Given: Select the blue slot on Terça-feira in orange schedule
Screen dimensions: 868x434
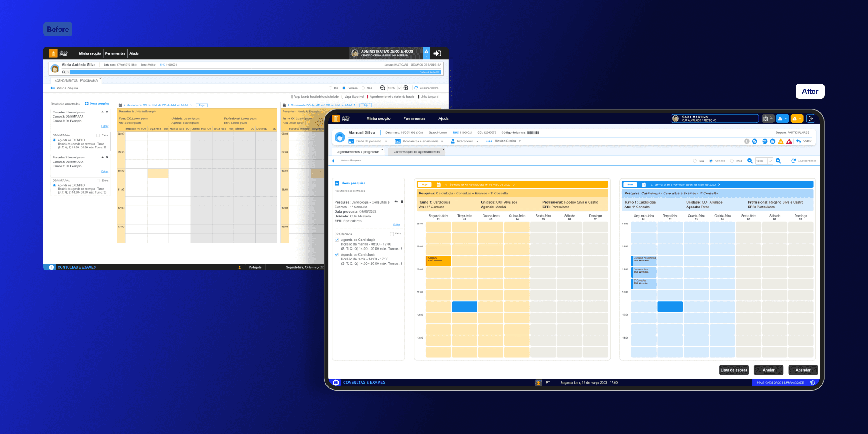Looking at the screenshot, I should pos(464,306).
